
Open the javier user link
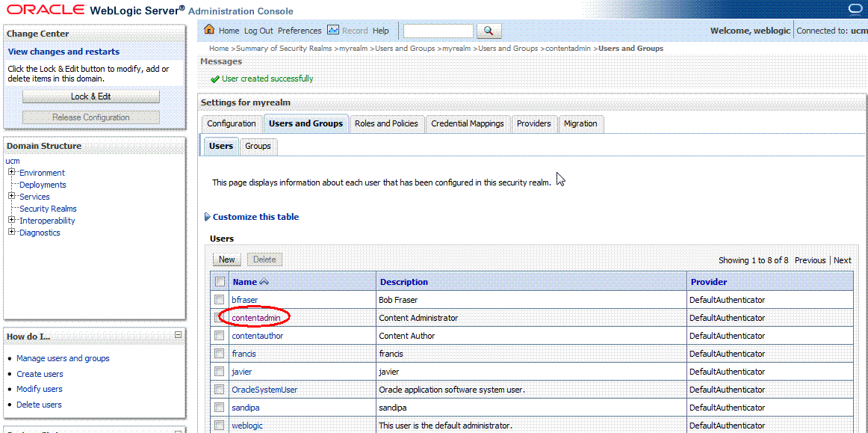242,372
